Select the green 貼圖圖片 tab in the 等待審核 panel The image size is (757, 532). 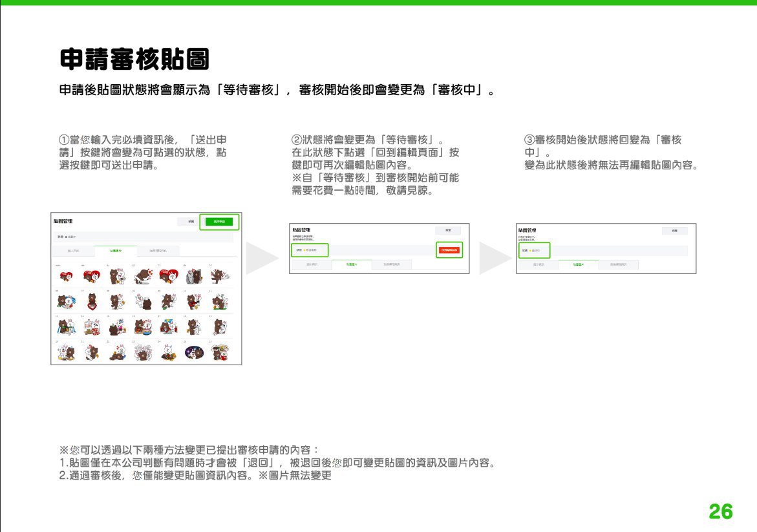click(352, 264)
